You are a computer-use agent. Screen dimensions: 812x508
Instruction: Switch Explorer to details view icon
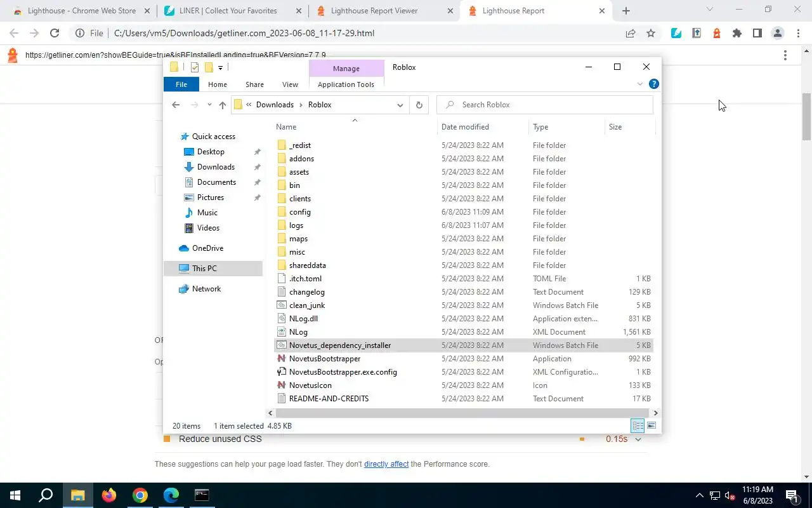point(638,425)
